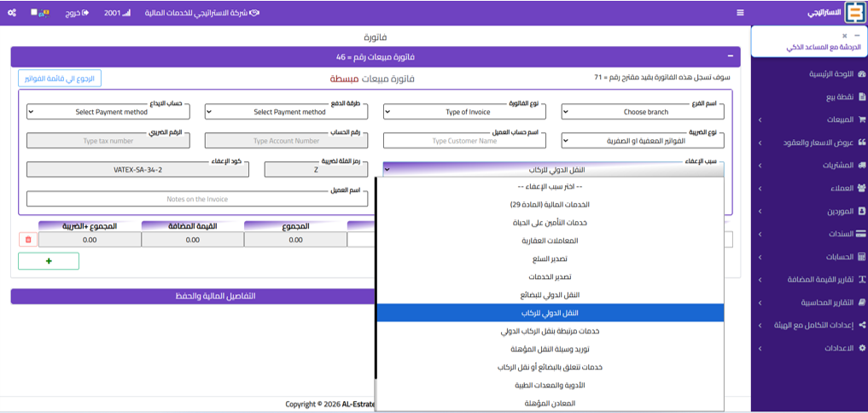This screenshot has width=868, height=413.
Task: Click the Notes on the Invoice field
Action: click(x=197, y=199)
